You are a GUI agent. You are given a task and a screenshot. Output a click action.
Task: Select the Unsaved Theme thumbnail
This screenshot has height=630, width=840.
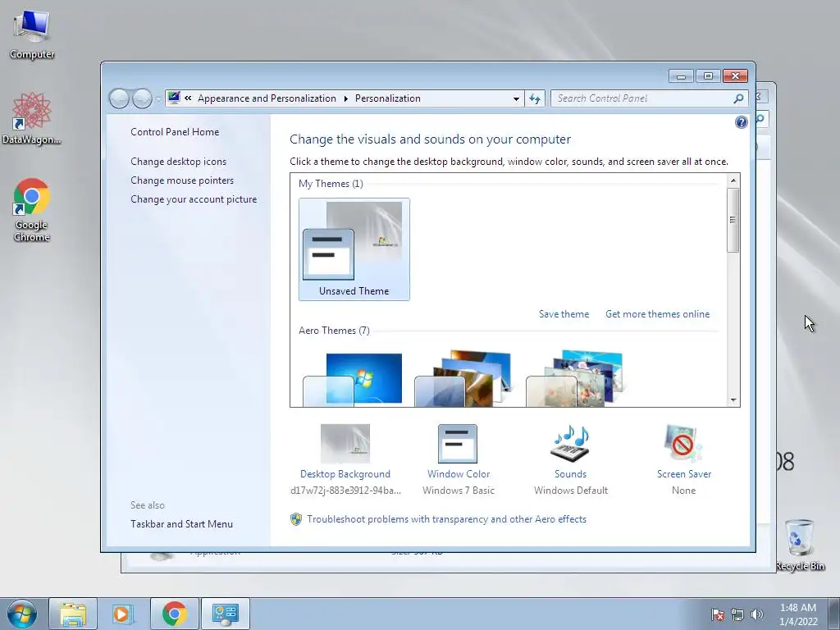(354, 249)
